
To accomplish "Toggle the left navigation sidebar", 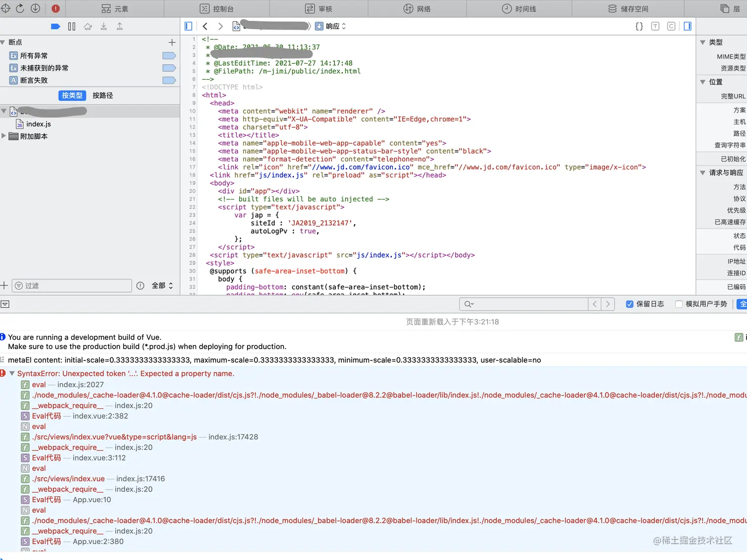I will pos(188,26).
